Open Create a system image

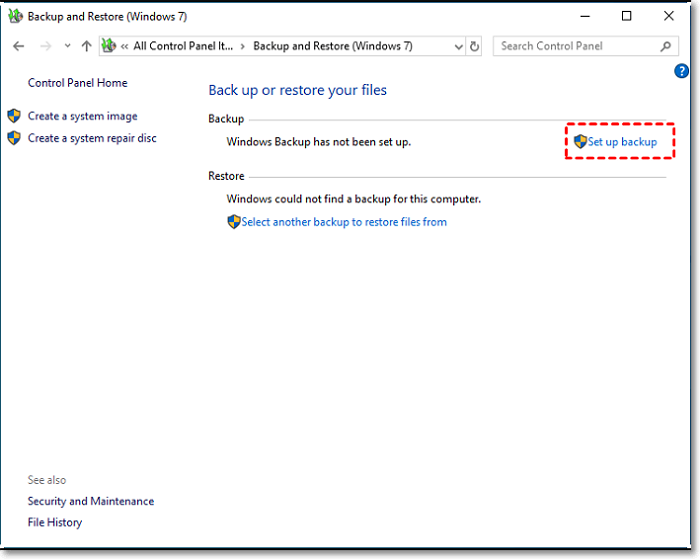pyautogui.click(x=82, y=116)
